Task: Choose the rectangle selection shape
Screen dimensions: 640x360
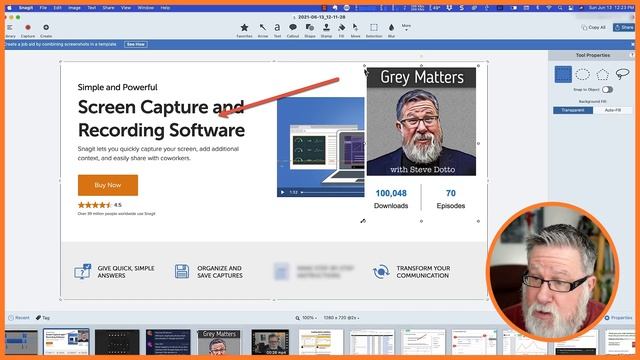Action: coord(563,74)
